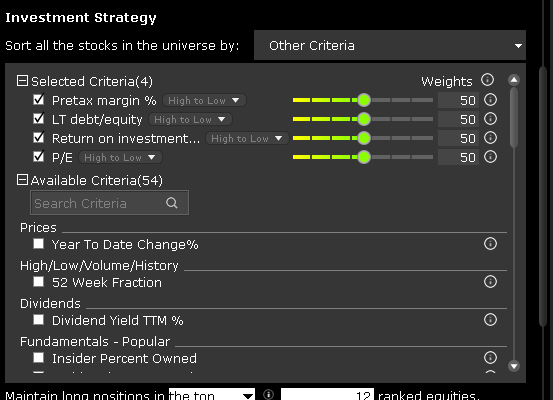Image resolution: width=553 pixels, height=400 pixels.
Task: Click the Return on investment weight slider handle
Action: [364, 138]
